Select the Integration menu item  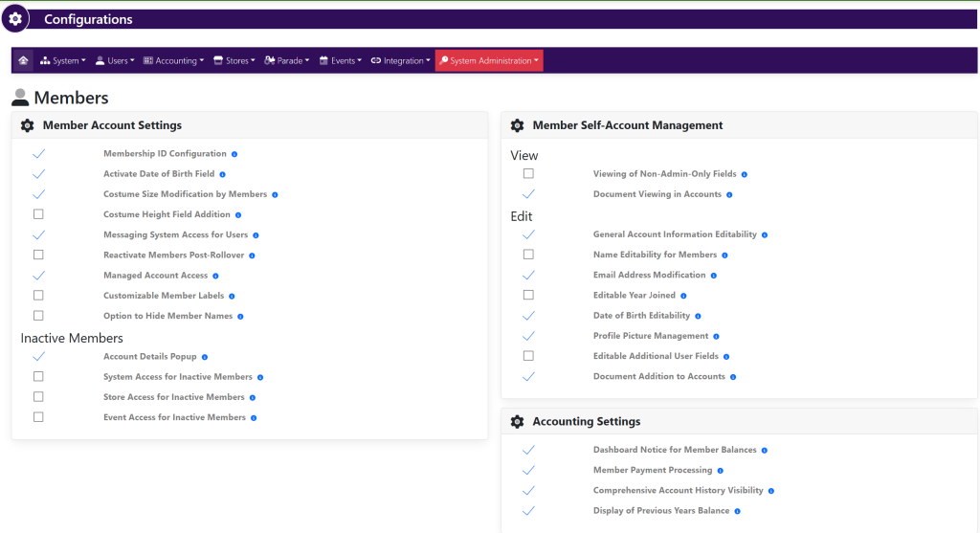pos(401,60)
